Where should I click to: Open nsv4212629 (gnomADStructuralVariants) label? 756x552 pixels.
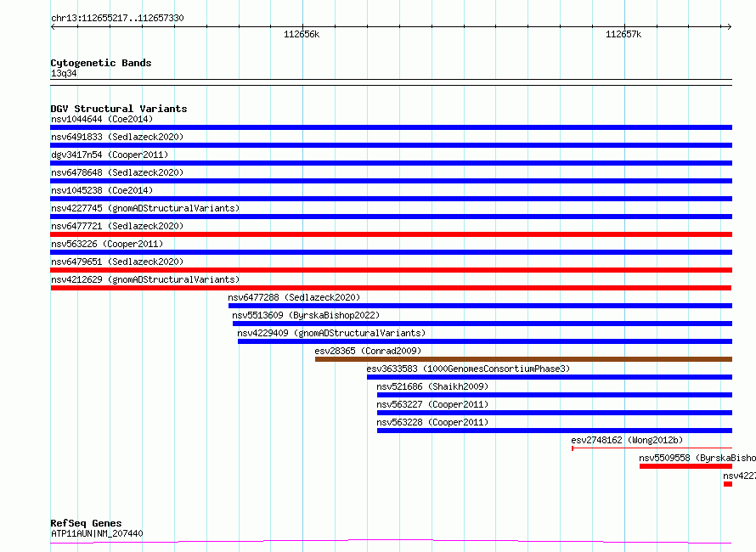145,279
